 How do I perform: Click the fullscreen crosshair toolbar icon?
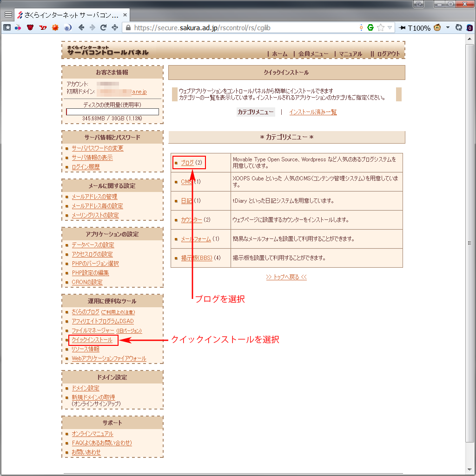pyautogui.click(x=115, y=27)
